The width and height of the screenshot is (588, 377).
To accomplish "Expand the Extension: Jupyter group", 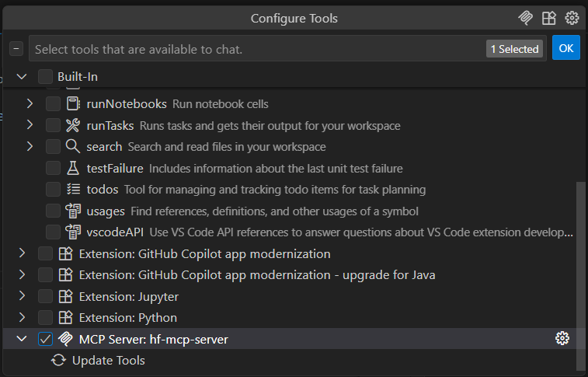I will (x=22, y=296).
